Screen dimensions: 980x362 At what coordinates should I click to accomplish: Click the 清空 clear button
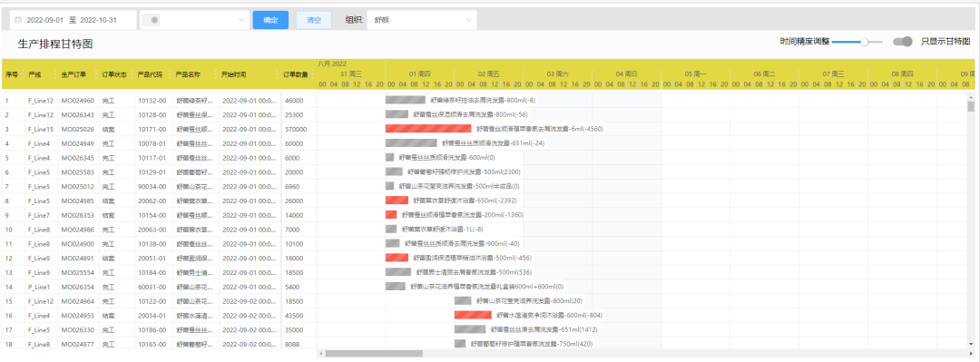point(314,20)
